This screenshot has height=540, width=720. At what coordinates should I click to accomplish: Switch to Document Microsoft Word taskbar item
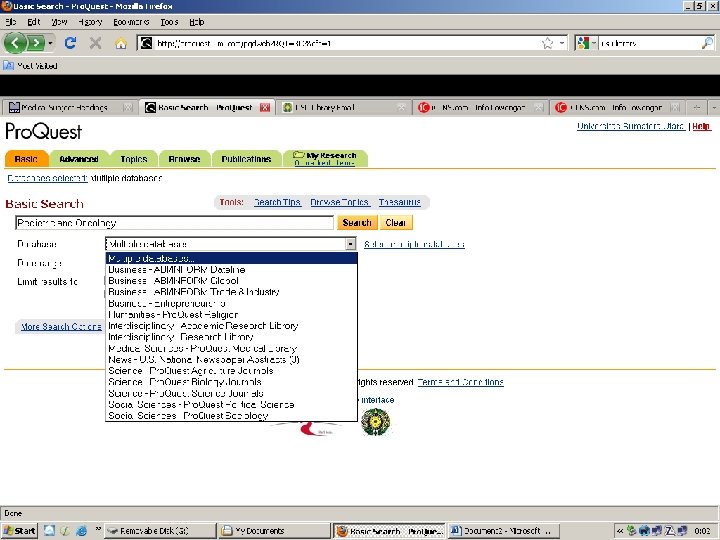(x=503, y=531)
